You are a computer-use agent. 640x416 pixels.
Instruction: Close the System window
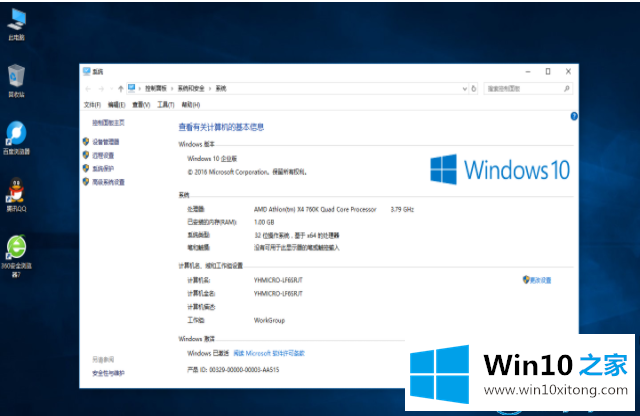pyautogui.click(x=568, y=71)
